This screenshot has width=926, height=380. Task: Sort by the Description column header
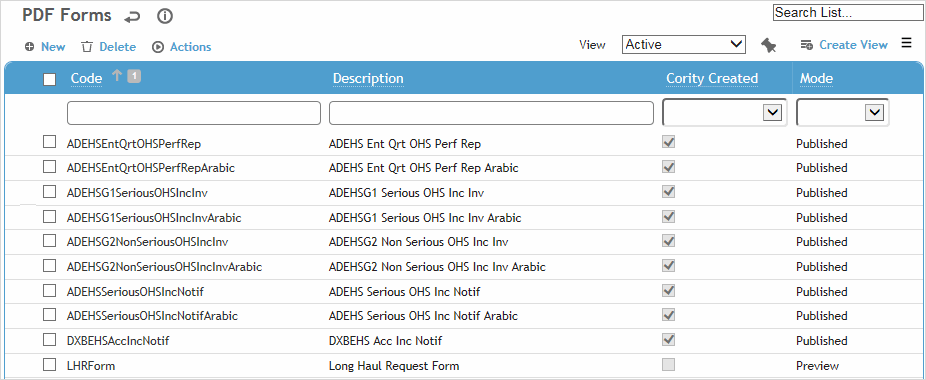pos(368,79)
